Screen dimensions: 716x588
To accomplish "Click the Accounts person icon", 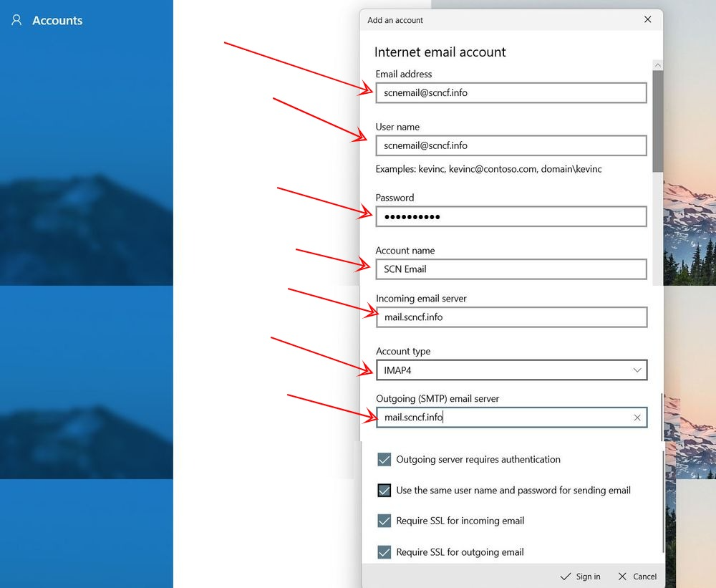I will (16, 20).
